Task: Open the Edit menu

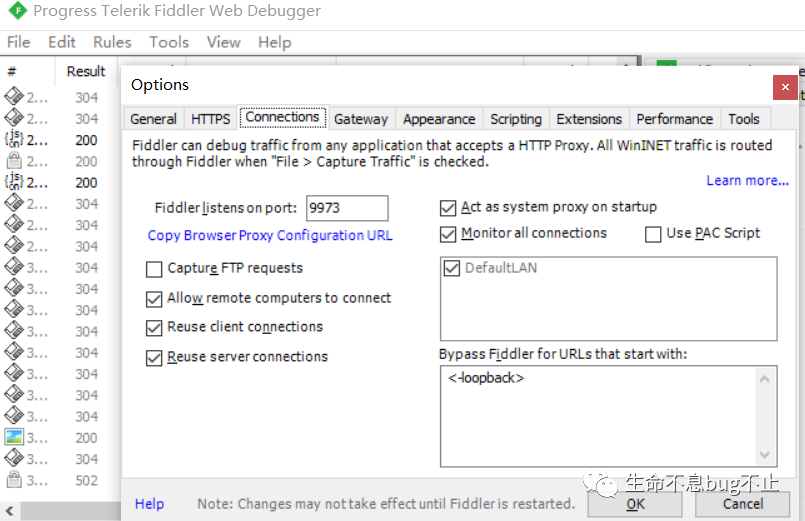Action: click(62, 42)
